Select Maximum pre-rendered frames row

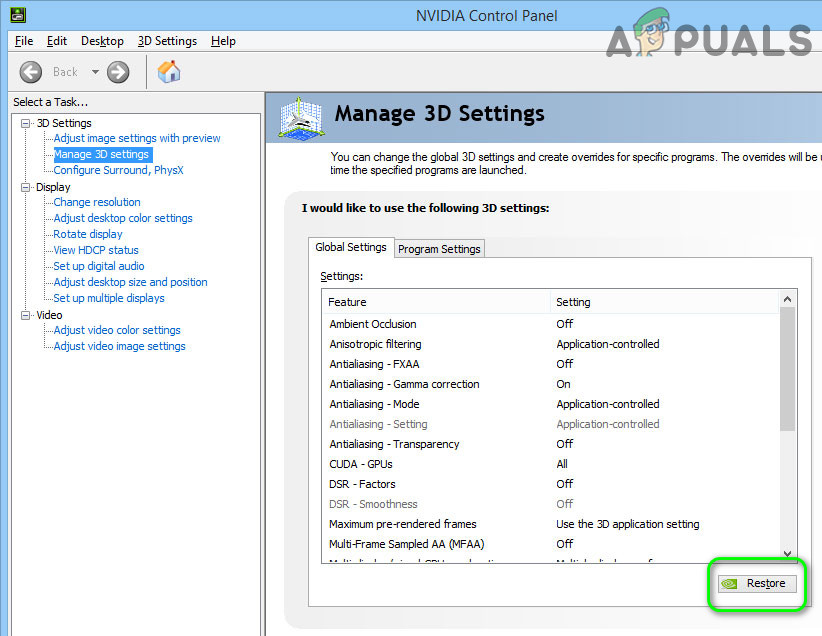point(550,524)
